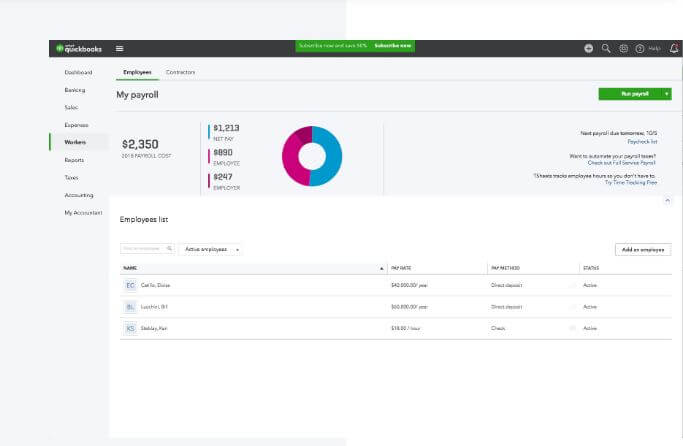Open the hamburger navigation menu

coord(119,48)
